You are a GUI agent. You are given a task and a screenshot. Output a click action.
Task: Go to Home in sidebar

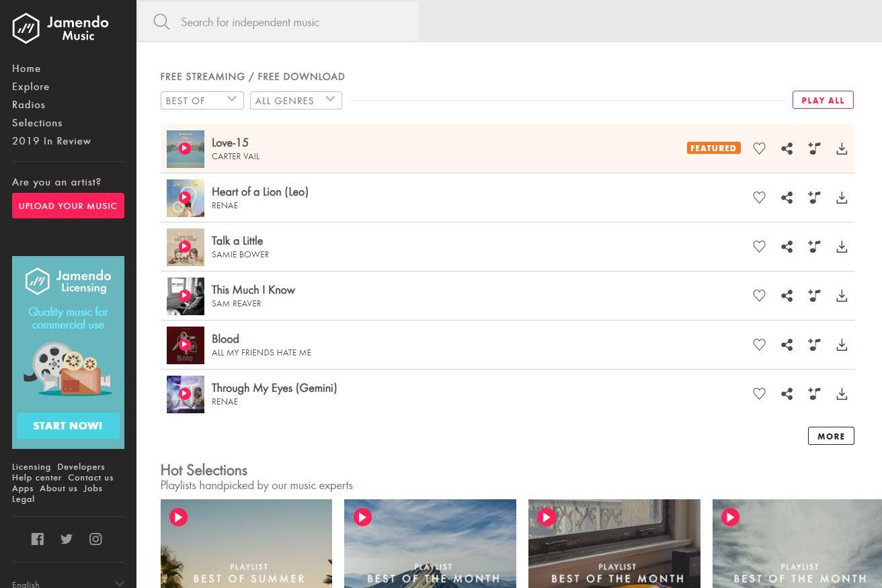26,69
